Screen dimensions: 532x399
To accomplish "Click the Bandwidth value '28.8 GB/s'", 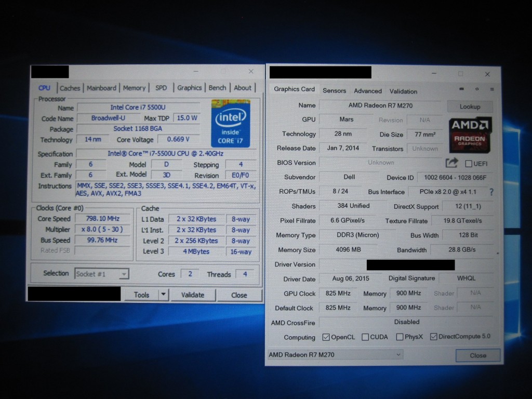I will [x=462, y=250].
